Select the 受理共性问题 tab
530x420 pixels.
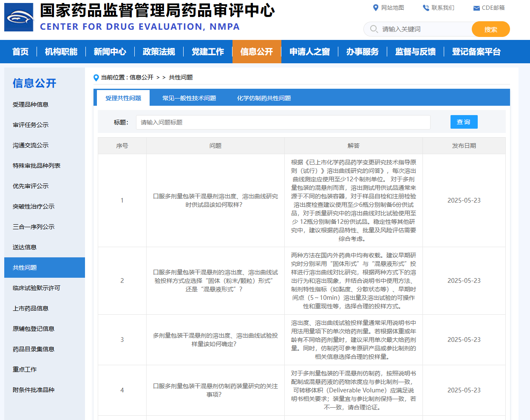coord(123,98)
